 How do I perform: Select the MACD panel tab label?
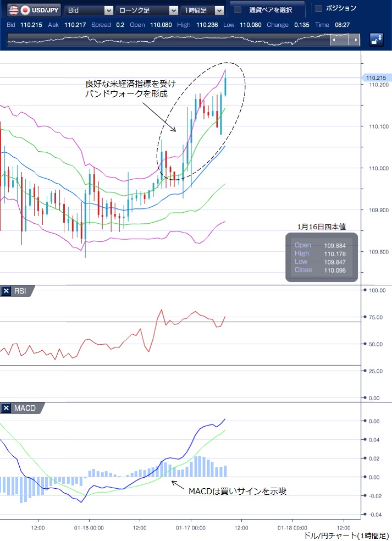tap(25, 408)
